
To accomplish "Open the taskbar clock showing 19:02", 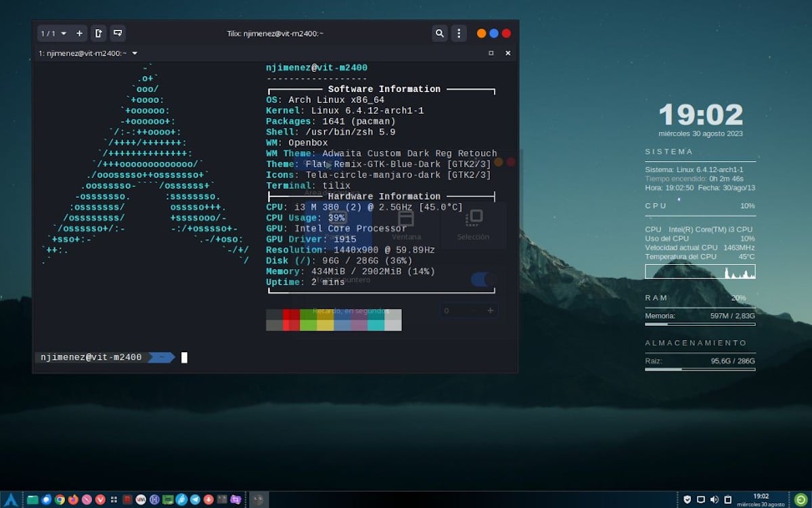I will point(761,500).
